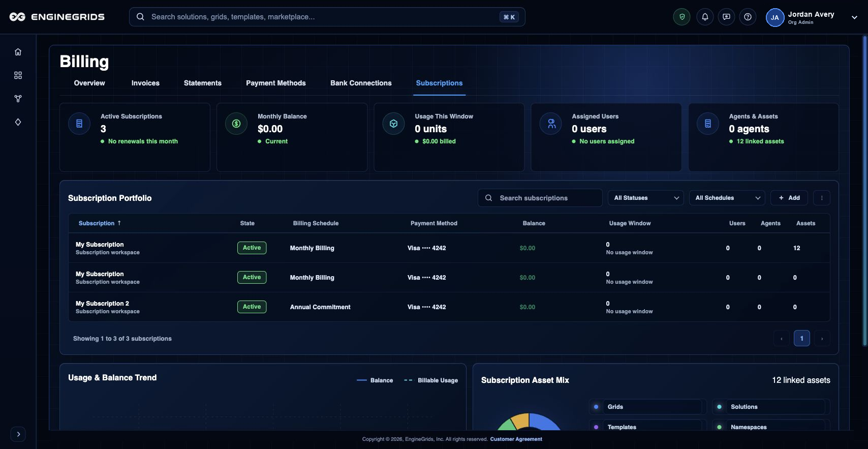
Task: Click the magnifier icon in Search subscriptions
Action: point(488,198)
